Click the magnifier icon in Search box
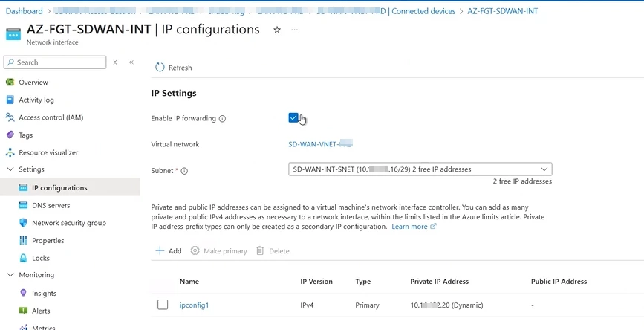Screen dimensions: 644x330 pyautogui.click(x=10, y=62)
